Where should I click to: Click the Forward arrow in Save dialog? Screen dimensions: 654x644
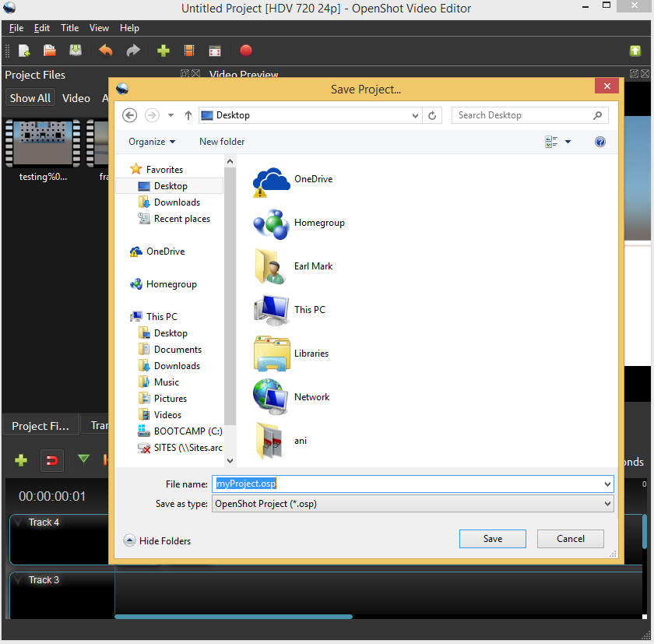pyautogui.click(x=152, y=115)
